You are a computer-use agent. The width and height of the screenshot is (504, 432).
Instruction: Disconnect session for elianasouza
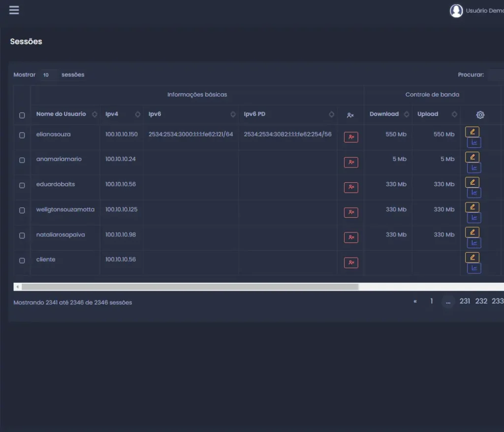(x=351, y=137)
